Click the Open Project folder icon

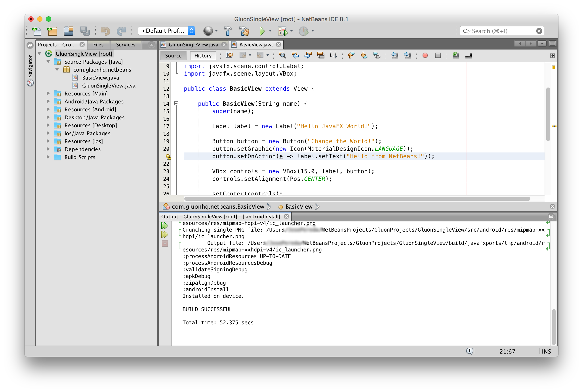pos(68,31)
